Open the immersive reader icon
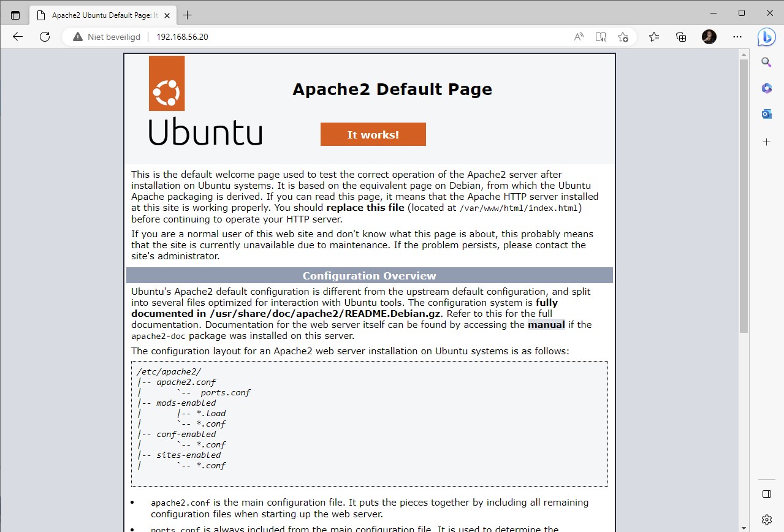 [601, 37]
